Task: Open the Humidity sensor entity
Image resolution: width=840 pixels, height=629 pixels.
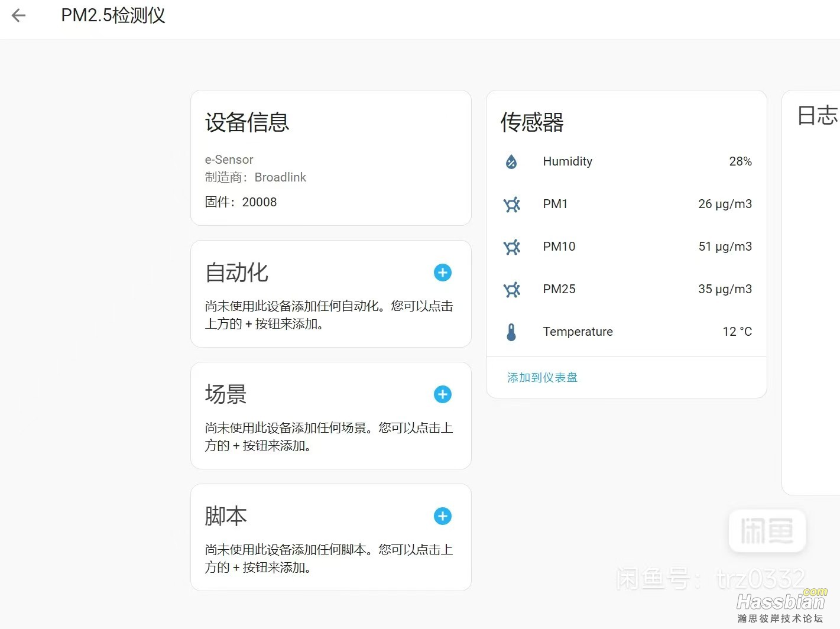Action: (x=627, y=161)
